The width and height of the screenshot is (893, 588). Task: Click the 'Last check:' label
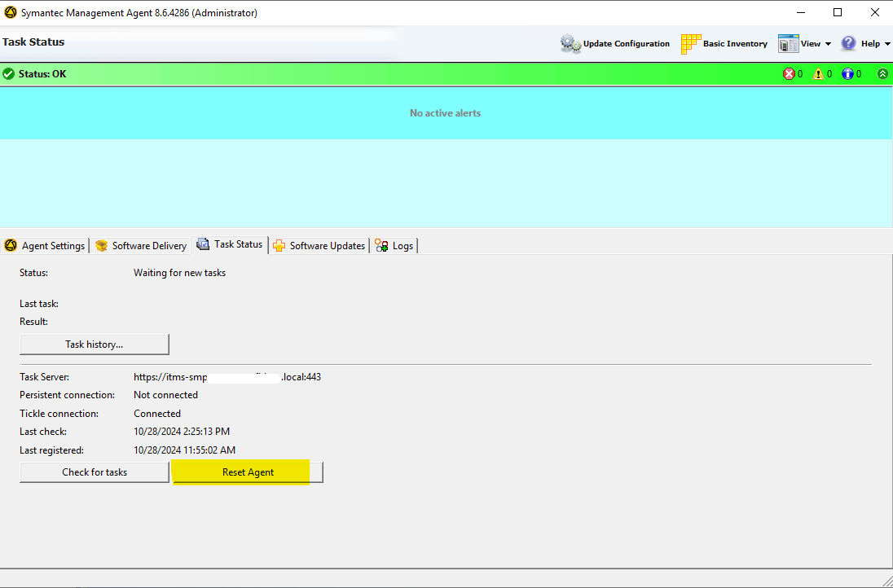click(42, 432)
